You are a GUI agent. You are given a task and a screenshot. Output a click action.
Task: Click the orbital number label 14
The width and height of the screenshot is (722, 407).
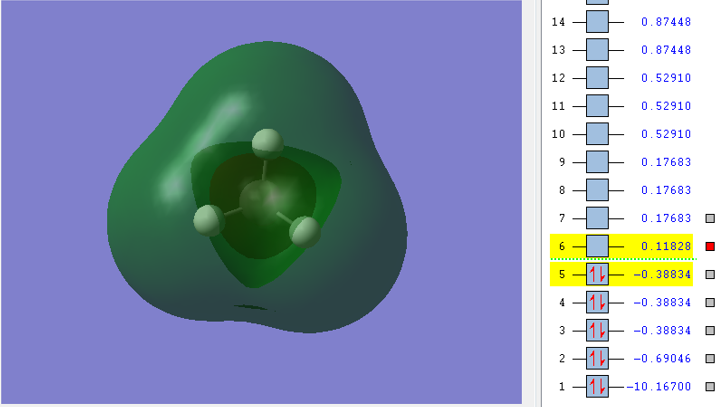(x=558, y=22)
